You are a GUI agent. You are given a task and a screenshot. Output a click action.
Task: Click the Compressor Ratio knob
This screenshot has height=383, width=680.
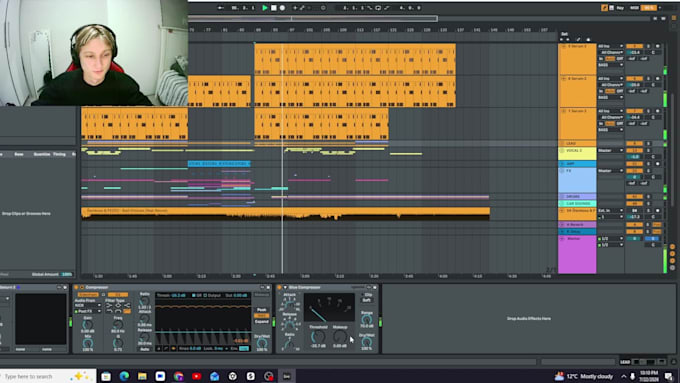(144, 301)
